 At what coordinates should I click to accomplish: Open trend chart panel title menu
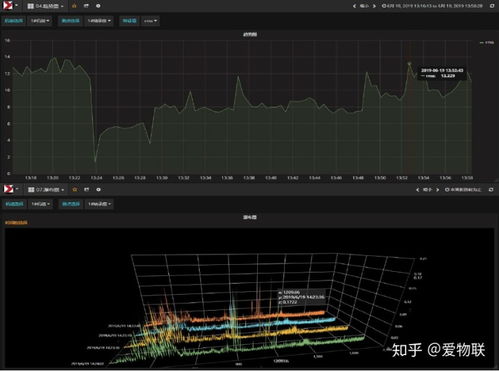[x=250, y=34]
